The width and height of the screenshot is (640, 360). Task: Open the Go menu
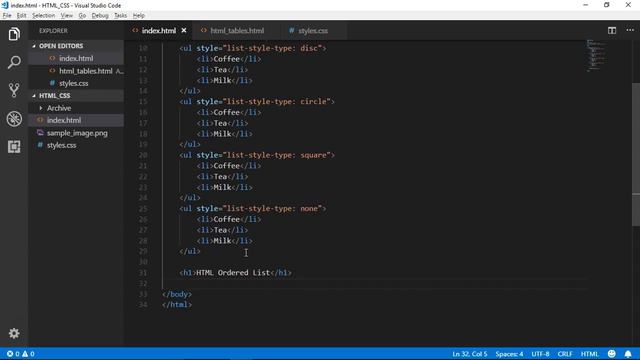(x=82, y=16)
